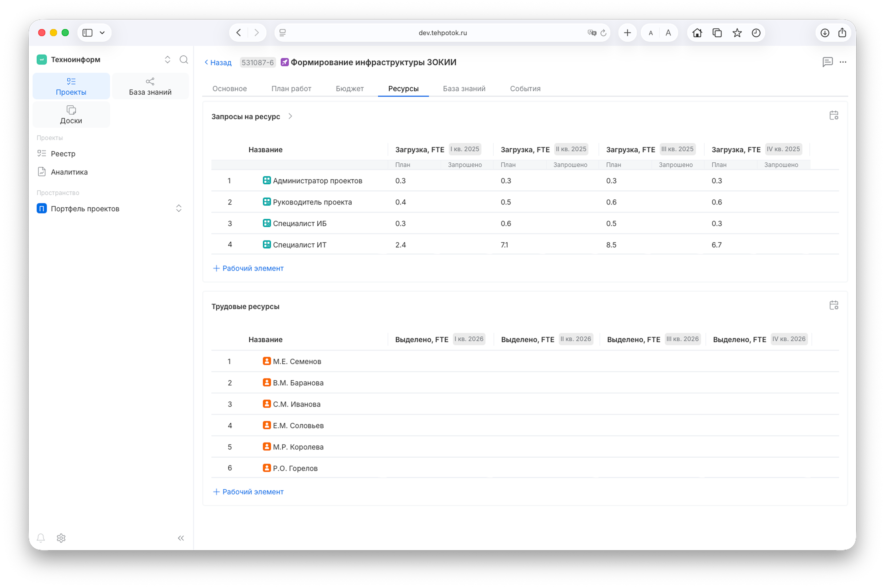Click the browser address bar
The width and height of the screenshot is (885, 588).
coord(442,33)
